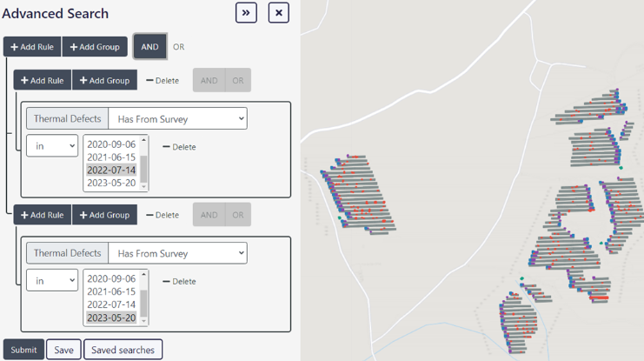
Task: Delete the second rule group
Action: point(163,215)
